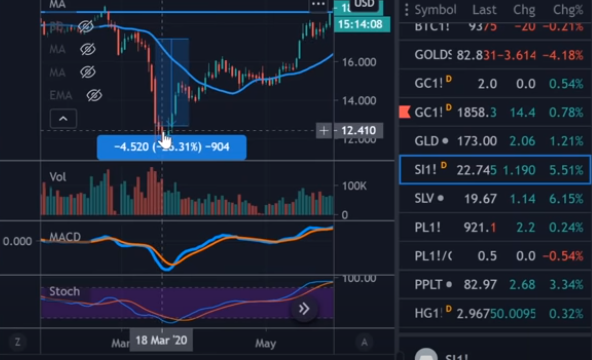Click the A auto-scale button at the bottom right
Screen dimensions: 592x360
tap(364, 342)
